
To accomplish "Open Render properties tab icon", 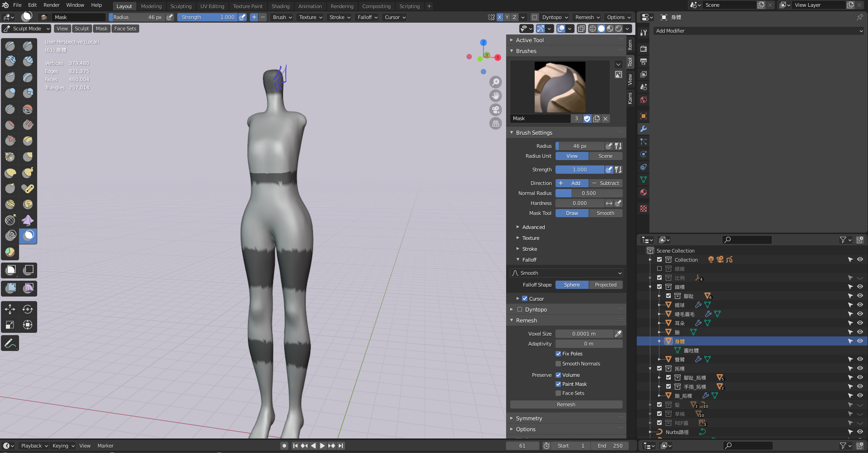I will tap(643, 49).
